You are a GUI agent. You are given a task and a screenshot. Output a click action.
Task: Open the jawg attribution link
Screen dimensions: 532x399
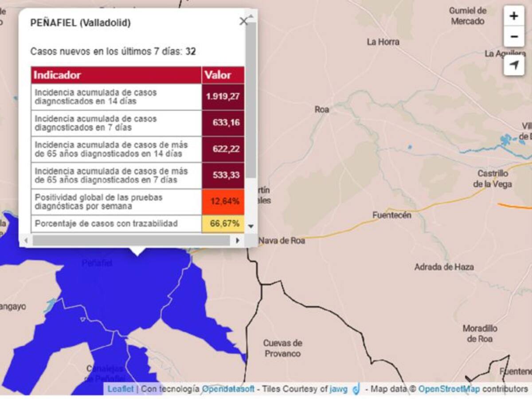point(335,389)
